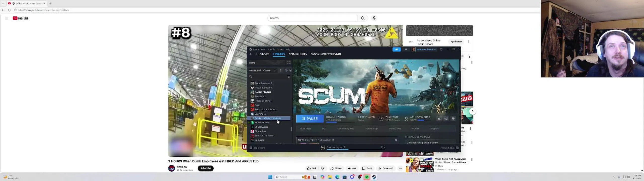Open Friends & Chat in Steam
This screenshot has width=644, height=181.
point(449,148)
